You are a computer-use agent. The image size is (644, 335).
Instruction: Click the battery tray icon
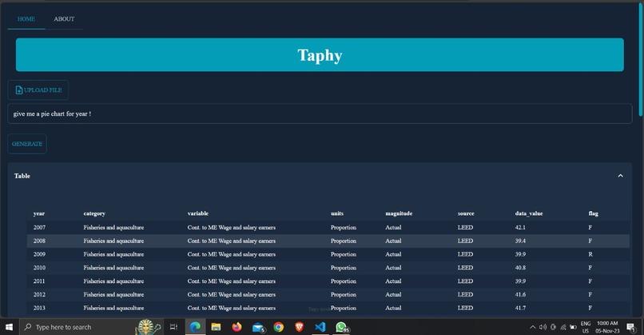tap(574, 327)
